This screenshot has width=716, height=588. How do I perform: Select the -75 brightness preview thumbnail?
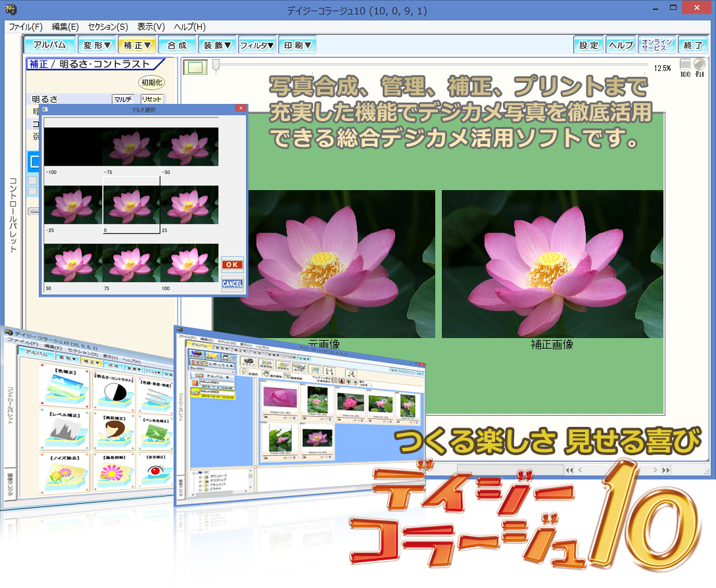pos(131,147)
